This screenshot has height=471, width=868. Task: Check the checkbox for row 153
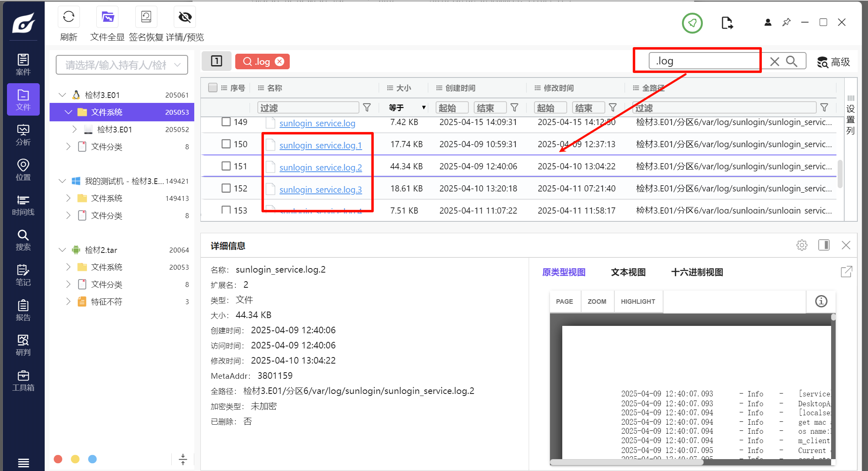[226, 210]
